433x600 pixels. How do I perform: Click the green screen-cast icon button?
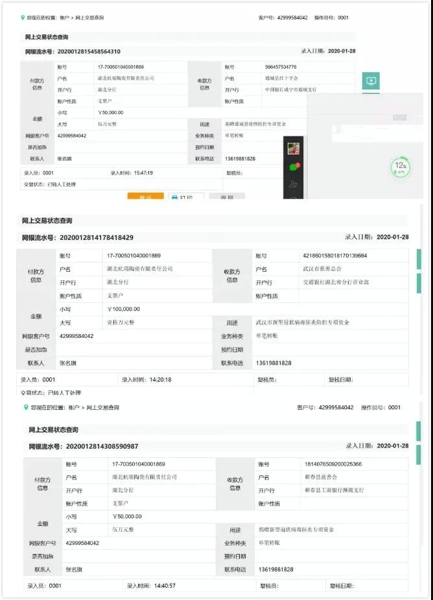coord(371,81)
